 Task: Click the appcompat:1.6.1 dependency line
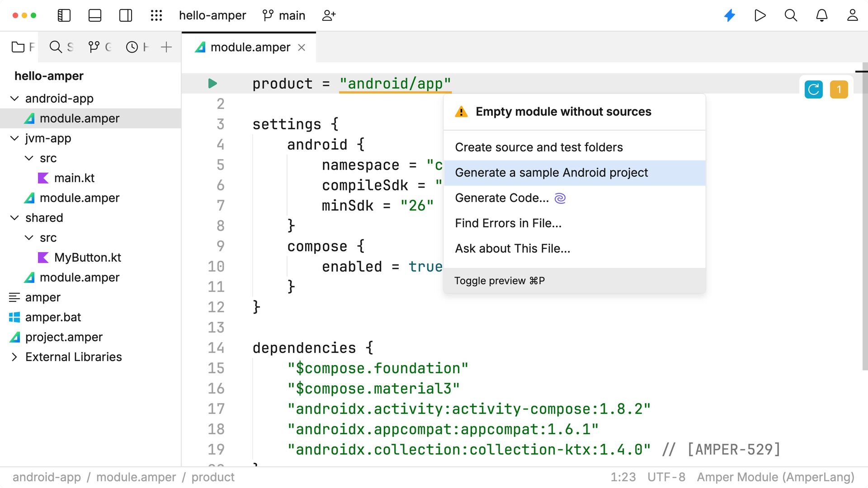443,429
